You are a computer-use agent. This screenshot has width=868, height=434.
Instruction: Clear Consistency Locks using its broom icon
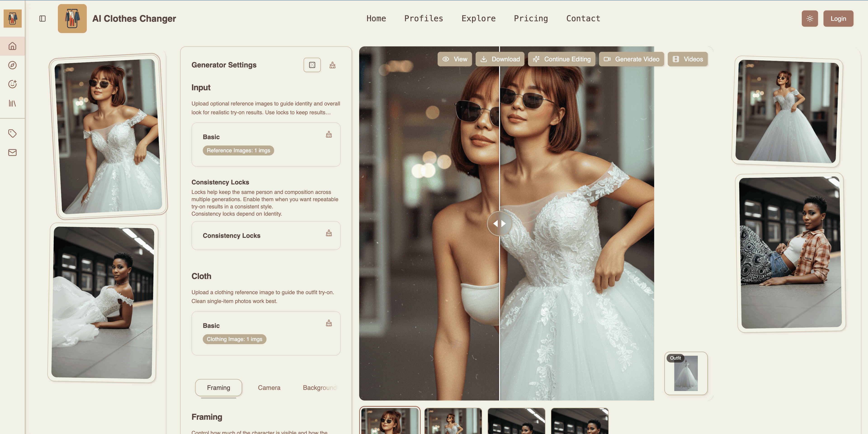[x=329, y=232]
